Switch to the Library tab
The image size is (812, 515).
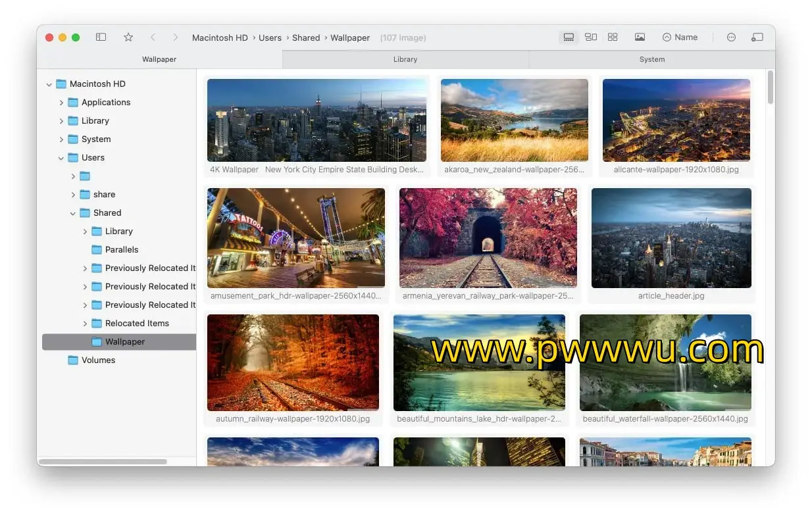(405, 59)
